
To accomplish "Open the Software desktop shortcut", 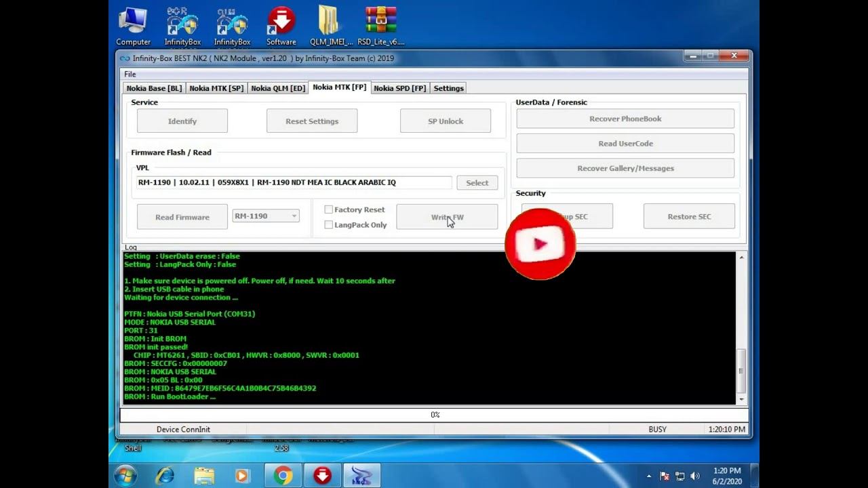I will click(x=281, y=26).
